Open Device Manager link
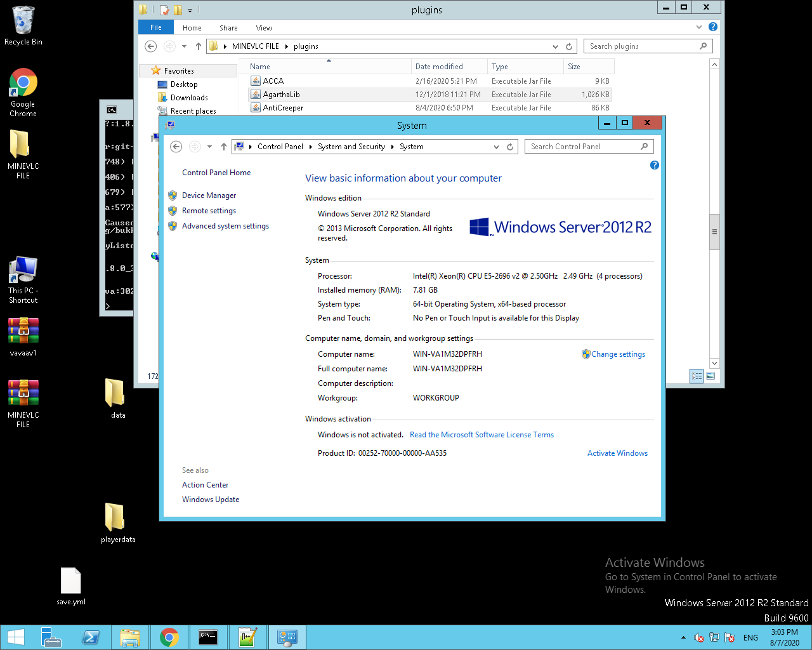Screen dimensions: 812x650 [209, 196]
